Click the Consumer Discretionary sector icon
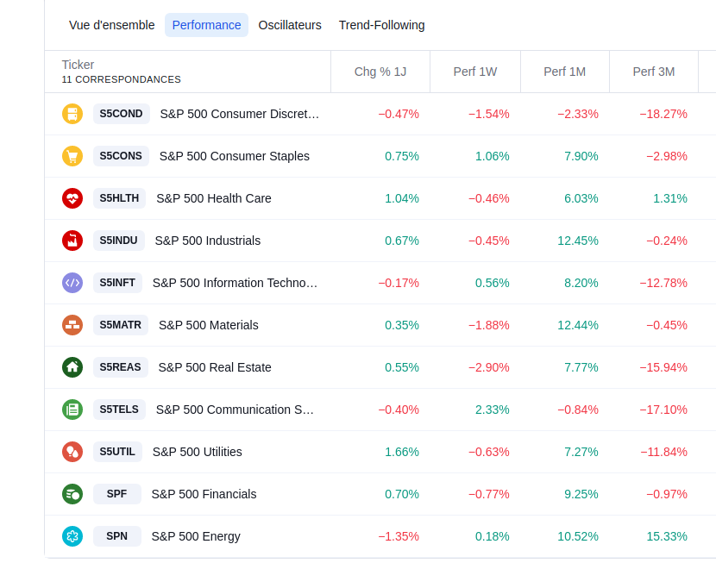Screen dimensions: 716x588 [x=72, y=114]
